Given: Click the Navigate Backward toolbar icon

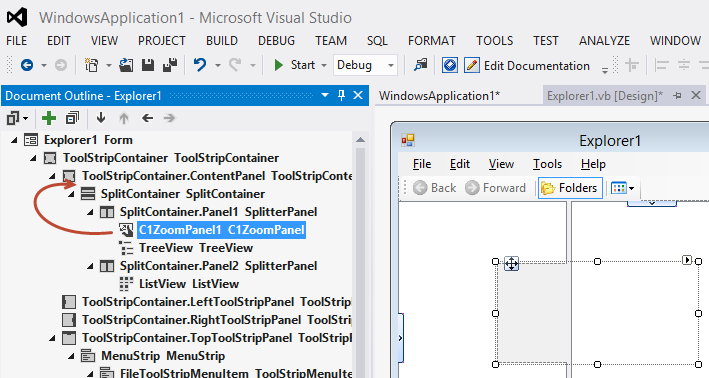Looking at the screenshot, I should point(27,65).
